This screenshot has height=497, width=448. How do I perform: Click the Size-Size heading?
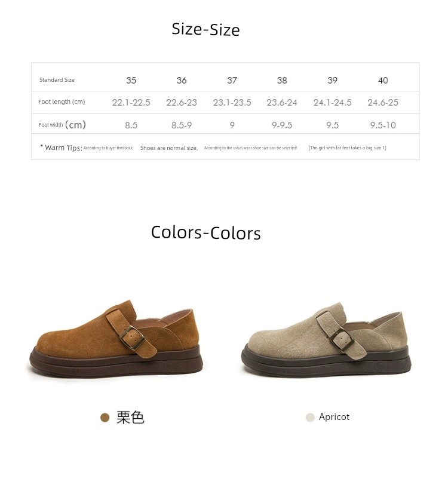(205, 29)
